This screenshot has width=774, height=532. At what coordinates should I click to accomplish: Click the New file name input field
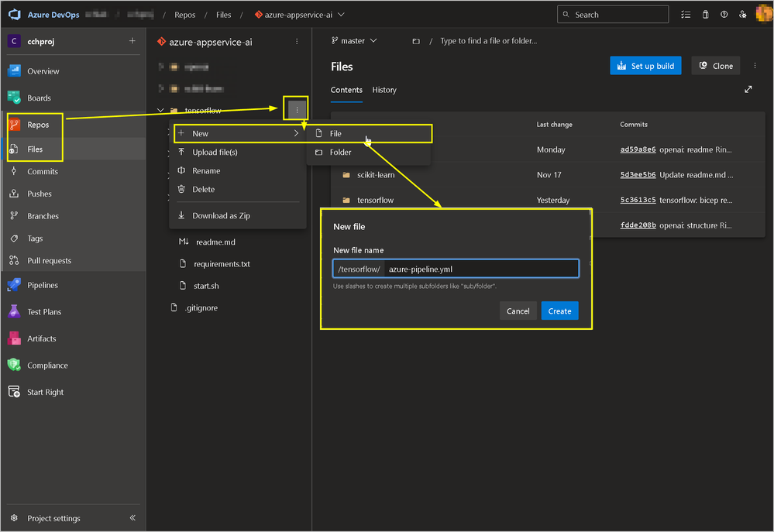tap(481, 269)
